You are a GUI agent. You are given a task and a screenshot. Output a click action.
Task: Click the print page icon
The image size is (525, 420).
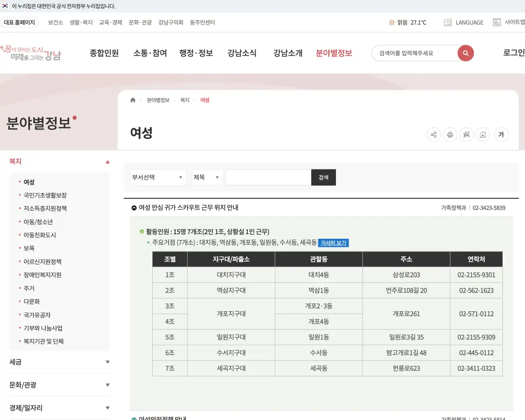pos(450,135)
